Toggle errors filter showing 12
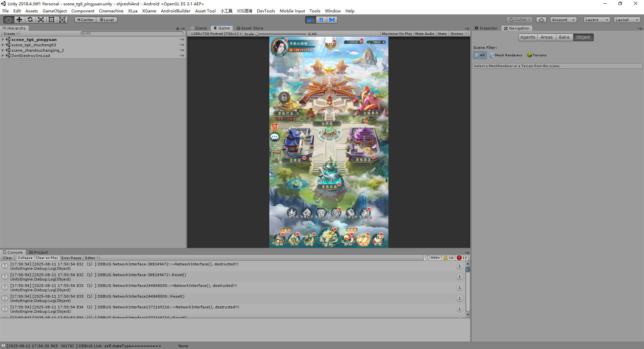644x349 pixels. coord(462,258)
